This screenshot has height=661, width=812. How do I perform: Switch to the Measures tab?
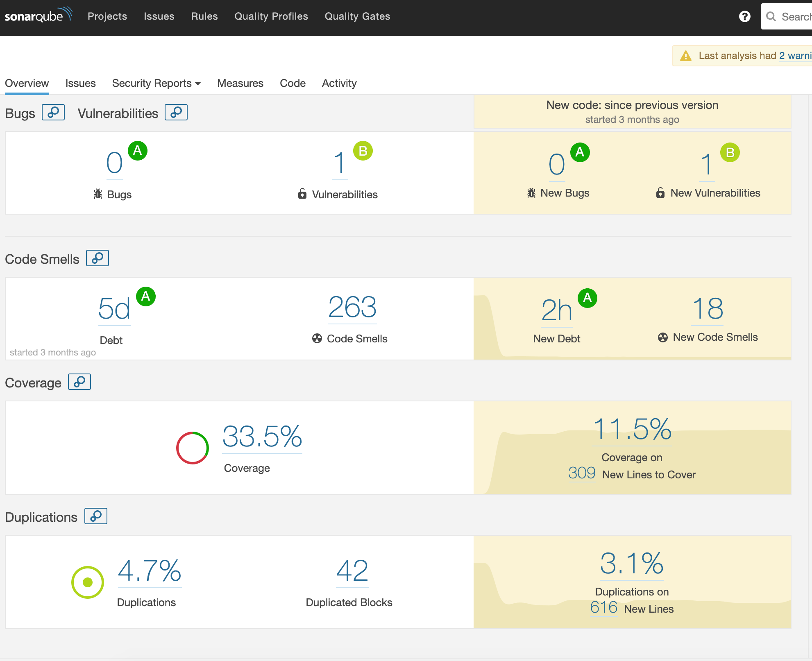(240, 83)
